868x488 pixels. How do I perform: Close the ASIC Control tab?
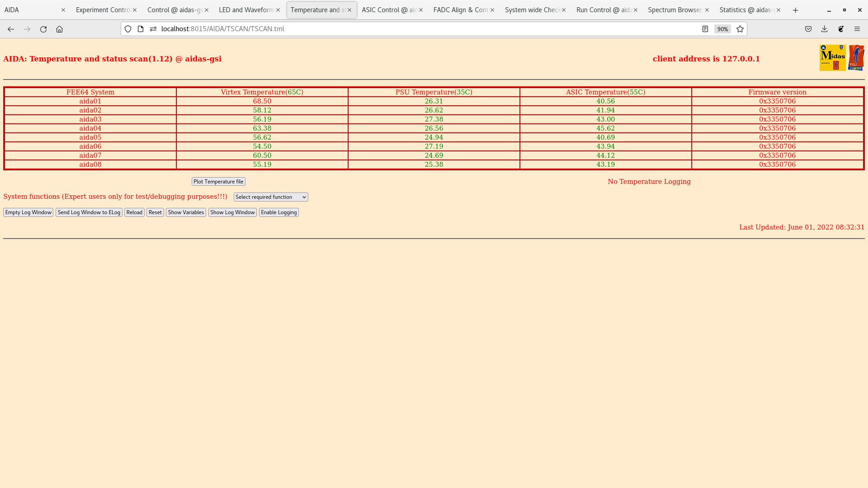point(421,10)
